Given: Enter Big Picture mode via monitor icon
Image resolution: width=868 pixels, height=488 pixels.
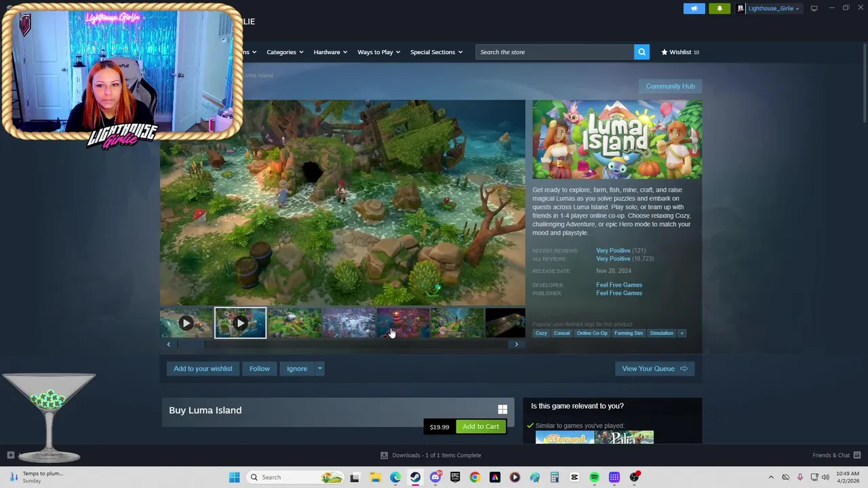Looking at the screenshot, I should (814, 8).
